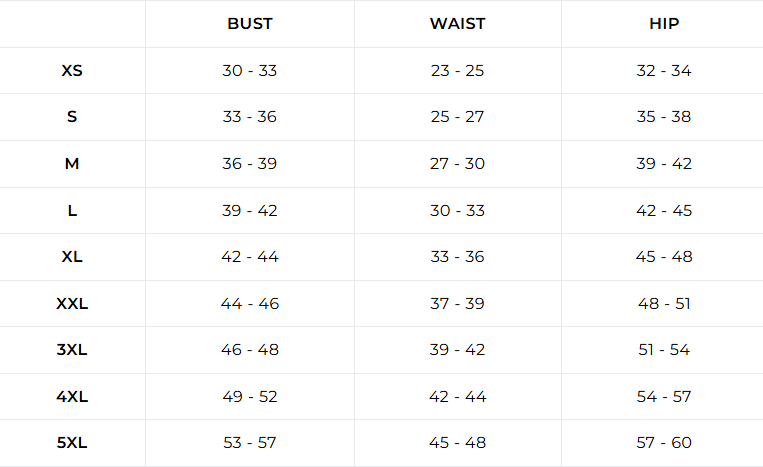The width and height of the screenshot is (763, 467).
Task: Click the 3XL hip value 51 - 54
Action: coord(664,349)
